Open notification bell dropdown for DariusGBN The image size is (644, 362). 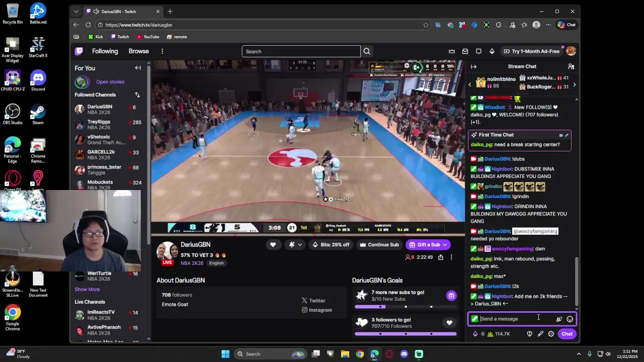tap(295, 245)
